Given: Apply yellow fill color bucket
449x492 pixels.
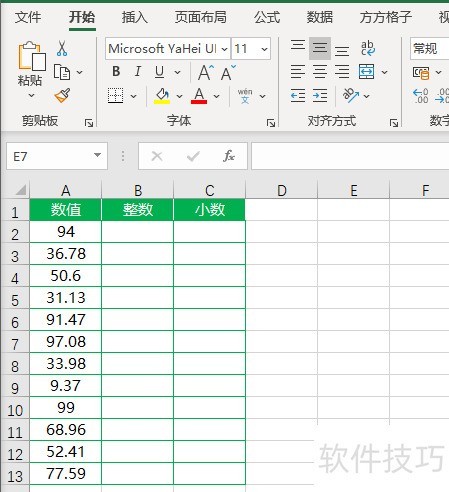Looking at the screenshot, I should coord(162,96).
